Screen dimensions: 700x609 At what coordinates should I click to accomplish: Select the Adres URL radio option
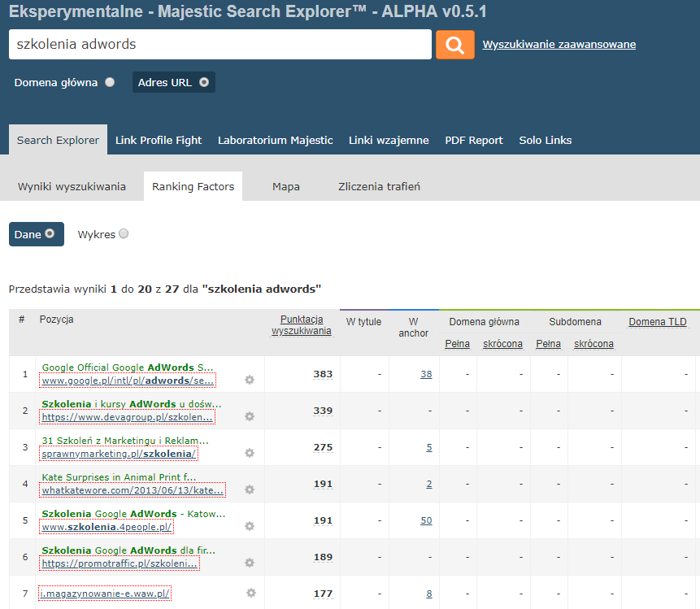204,82
